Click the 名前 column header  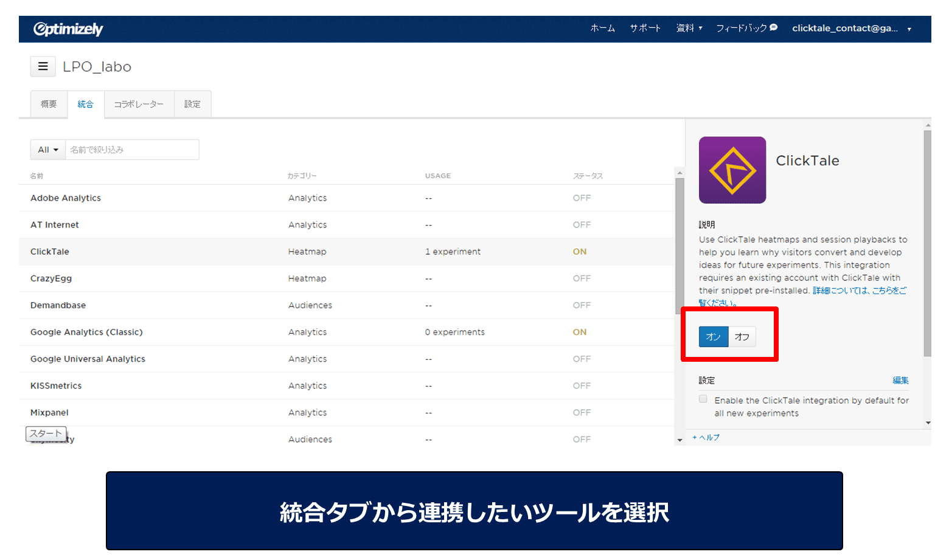[36, 176]
